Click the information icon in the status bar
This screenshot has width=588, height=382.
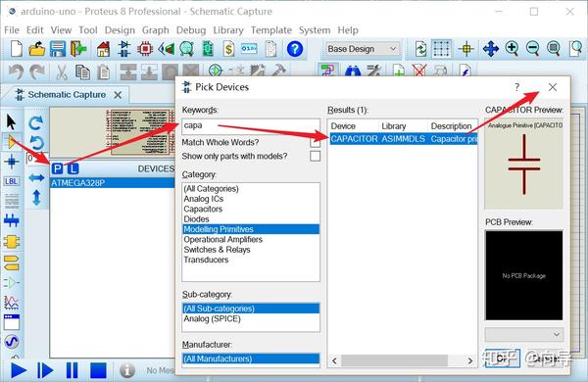coord(127,370)
